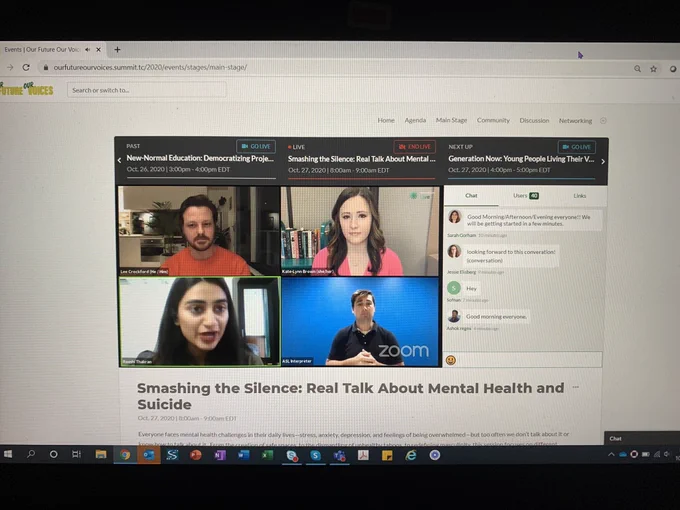This screenshot has width=680, height=510.
Task: Expand hidden system tray icons chevron
Action: click(x=611, y=454)
